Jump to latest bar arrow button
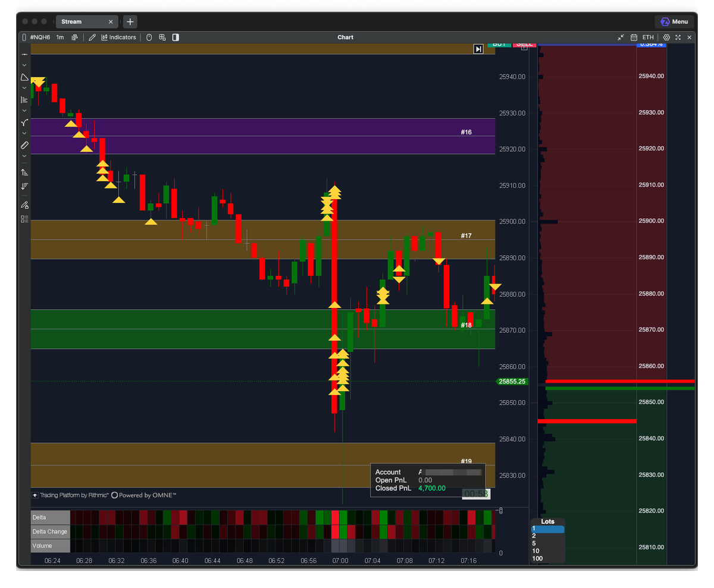Viewport: 714px width, 588px height. click(478, 49)
